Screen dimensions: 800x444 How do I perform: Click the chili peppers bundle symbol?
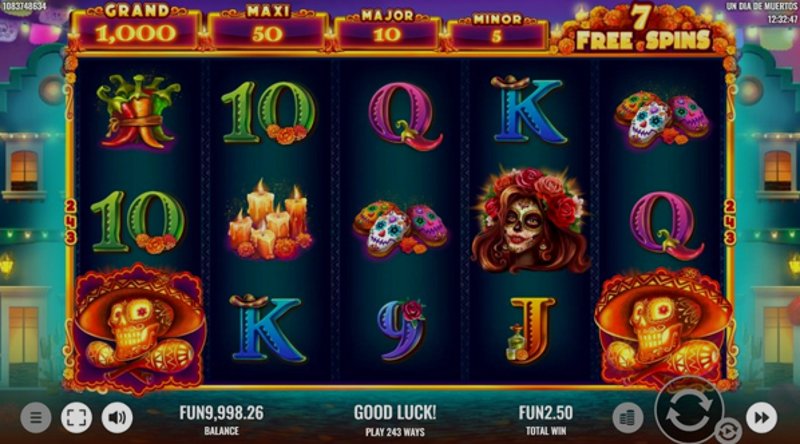(137, 112)
